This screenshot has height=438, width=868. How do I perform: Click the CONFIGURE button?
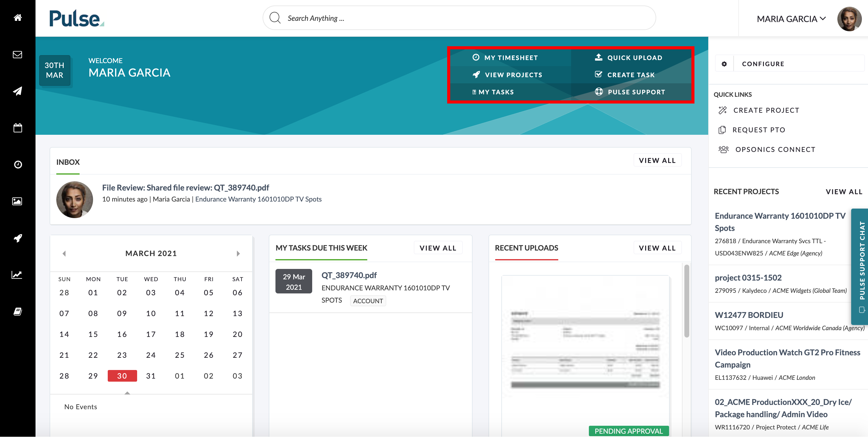click(x=789, y=64)
